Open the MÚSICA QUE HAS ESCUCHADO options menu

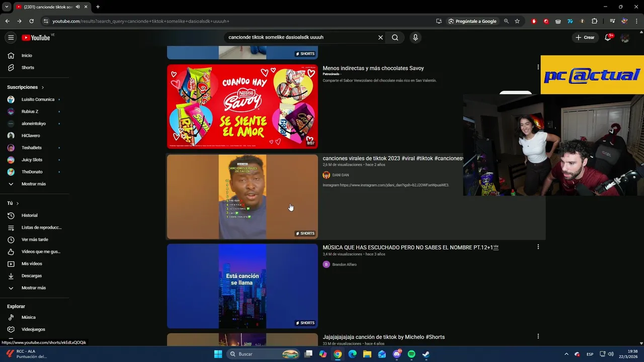click(x=538, y=246)
